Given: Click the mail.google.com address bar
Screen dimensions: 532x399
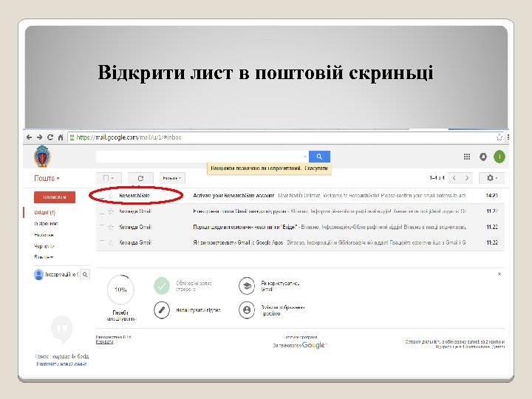Looking at the screenshot, I should click(x=282, y=137).
